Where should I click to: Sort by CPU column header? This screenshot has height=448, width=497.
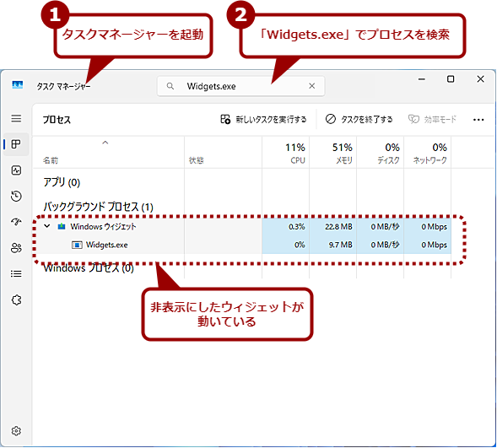285,153
